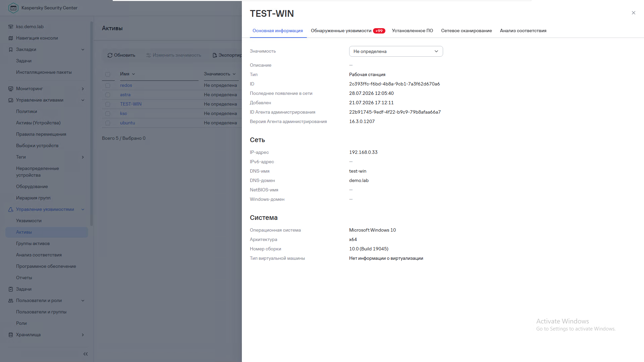Click the ksc.demo.lab server icon

(x=11, y=27)
